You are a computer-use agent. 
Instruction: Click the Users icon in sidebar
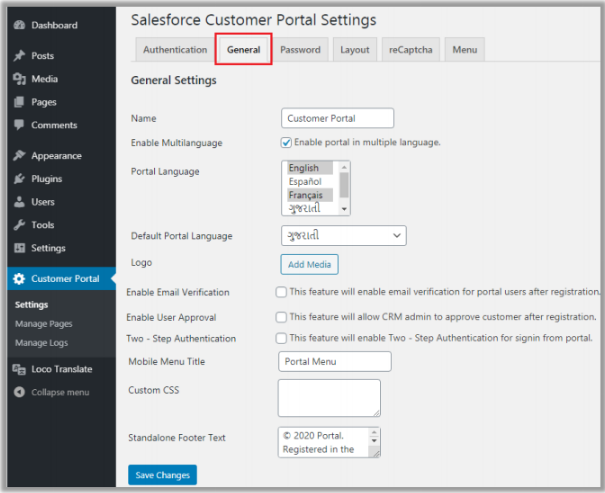coord(19,202)
